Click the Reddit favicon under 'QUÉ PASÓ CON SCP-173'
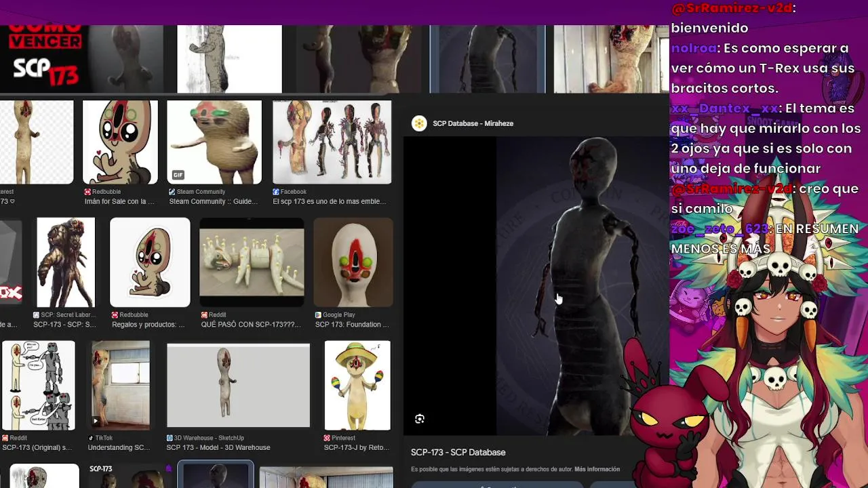 point(204,315)
